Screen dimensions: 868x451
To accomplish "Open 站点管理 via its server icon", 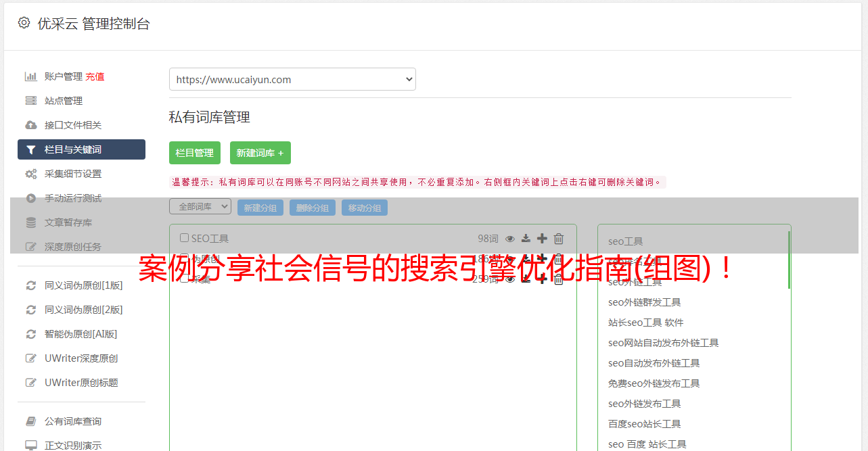I will click(x=31, y=101).
